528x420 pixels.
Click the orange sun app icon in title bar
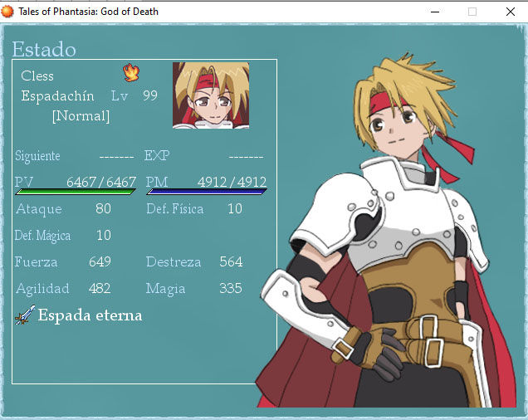[x=7, y=12]
